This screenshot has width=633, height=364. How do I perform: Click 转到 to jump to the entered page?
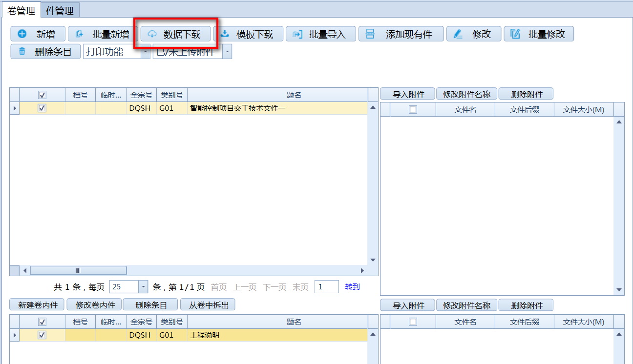(x=351, y=286)
